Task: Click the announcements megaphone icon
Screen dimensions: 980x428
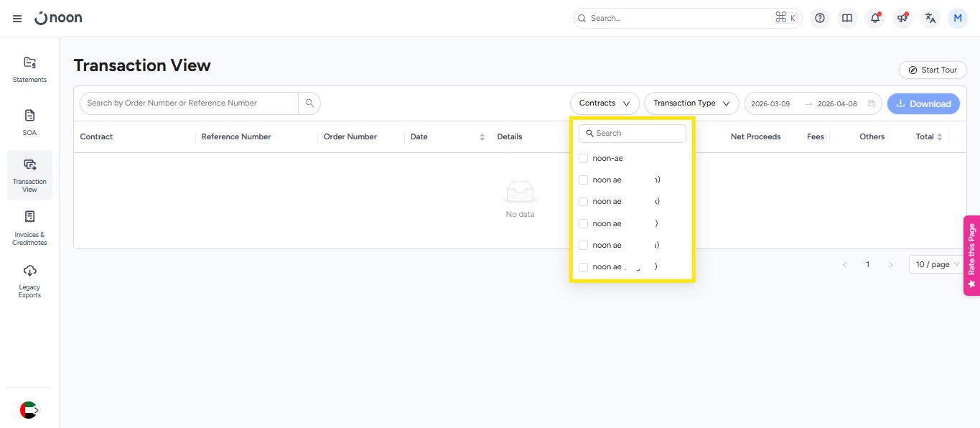Action: [x=902, y=19]
